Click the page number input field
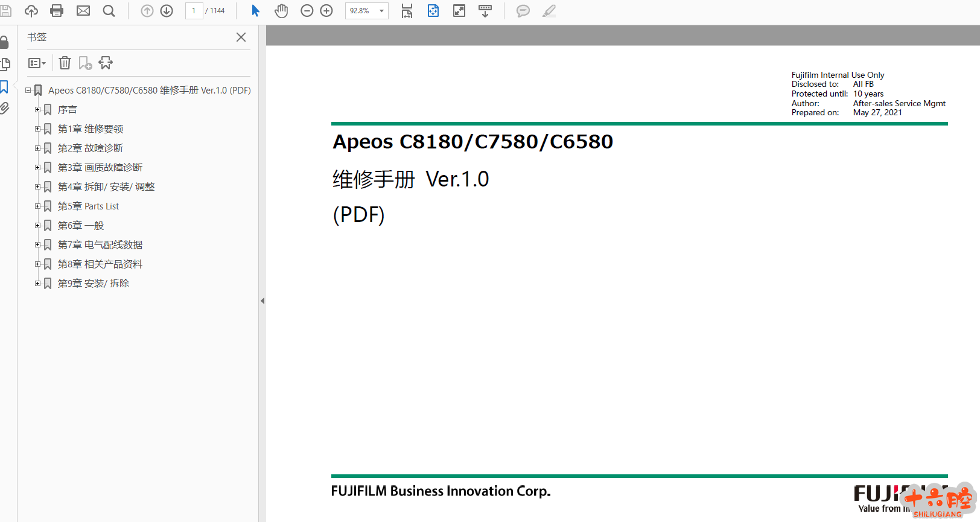Image resolution: width=980 pixels, height=522 pixels. point(194,11)
